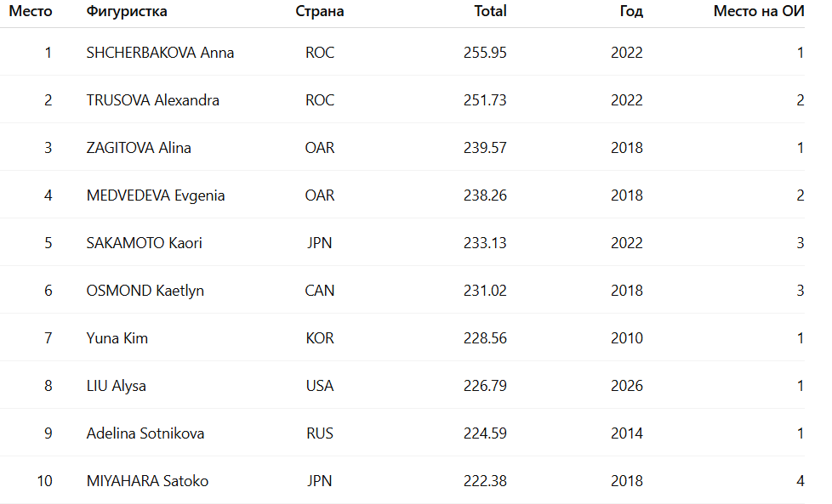Click on ZAGITOVA Alina's name
This screenshot has width=832, height=504.
139,148
